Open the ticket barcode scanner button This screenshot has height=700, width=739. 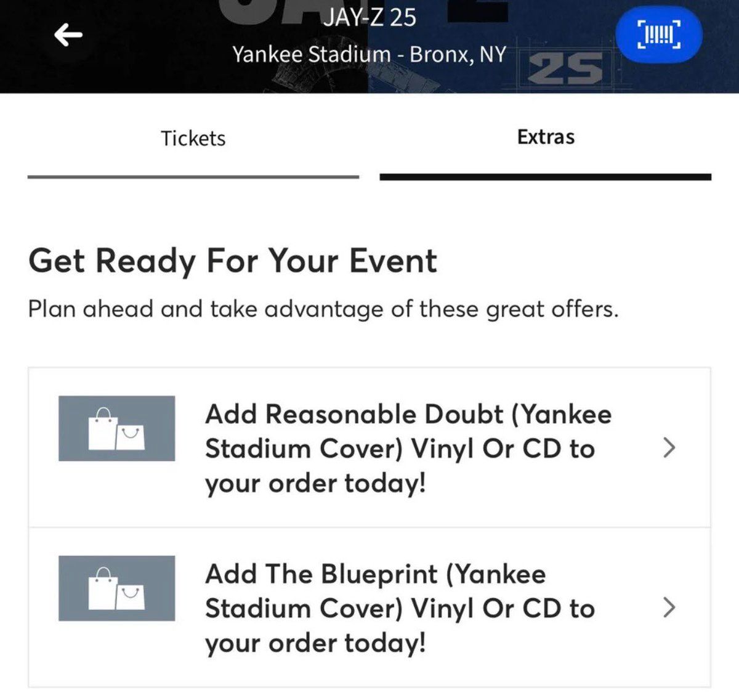[x=659, y=35]
